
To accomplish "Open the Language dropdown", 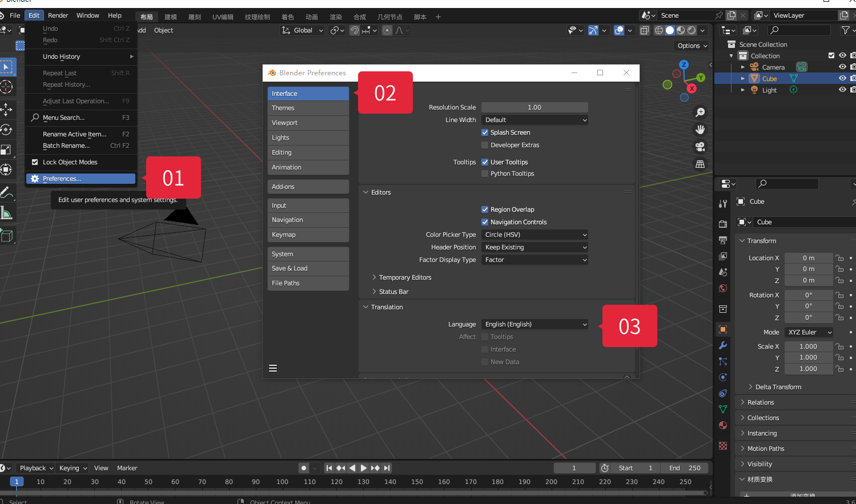I will 535,324.
